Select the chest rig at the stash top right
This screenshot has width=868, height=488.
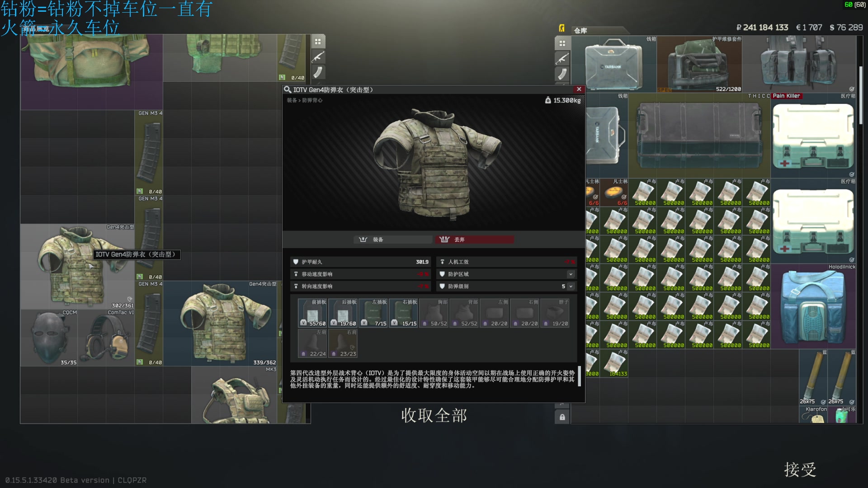799,64
